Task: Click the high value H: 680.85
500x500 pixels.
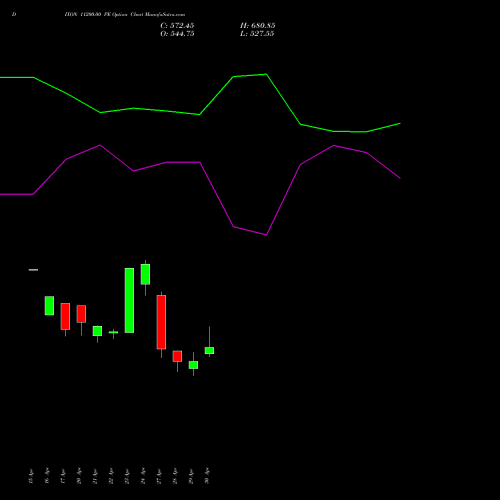Action: pos(257,26)
